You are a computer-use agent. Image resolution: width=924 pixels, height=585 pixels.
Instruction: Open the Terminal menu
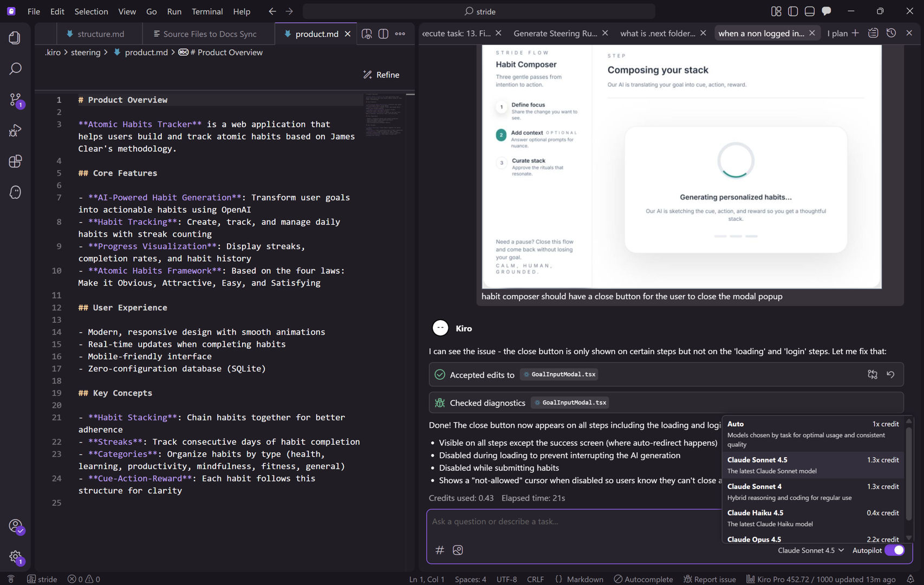click(x=207, y=11)
